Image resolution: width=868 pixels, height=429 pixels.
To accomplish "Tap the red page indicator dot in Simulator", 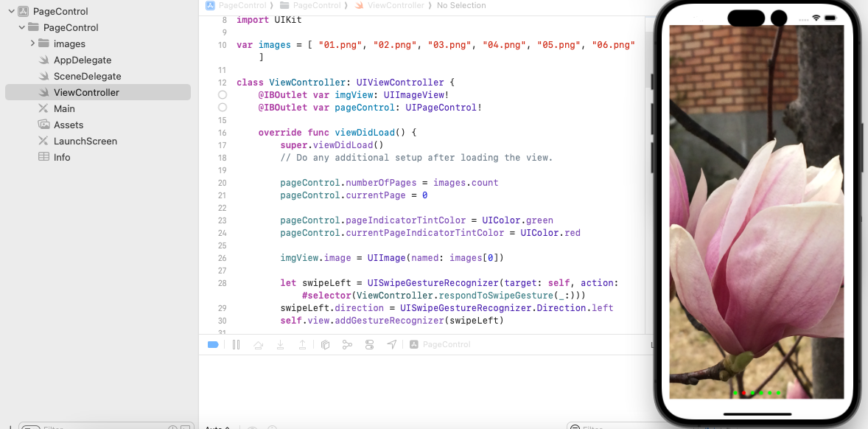I will tap(743, 393).
